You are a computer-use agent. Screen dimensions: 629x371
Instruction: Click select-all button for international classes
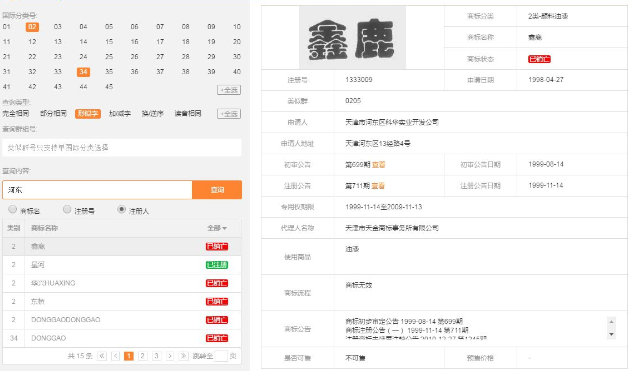229,90
